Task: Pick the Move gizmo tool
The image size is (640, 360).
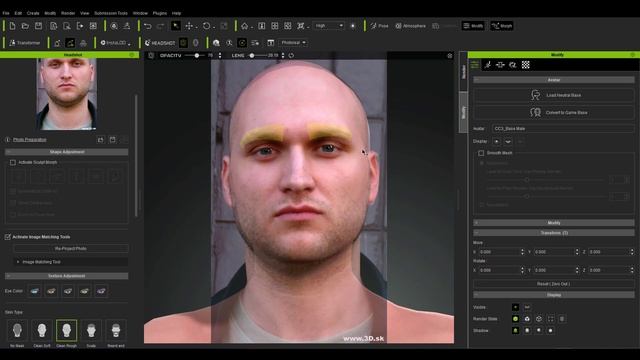Action: point(189,26)
